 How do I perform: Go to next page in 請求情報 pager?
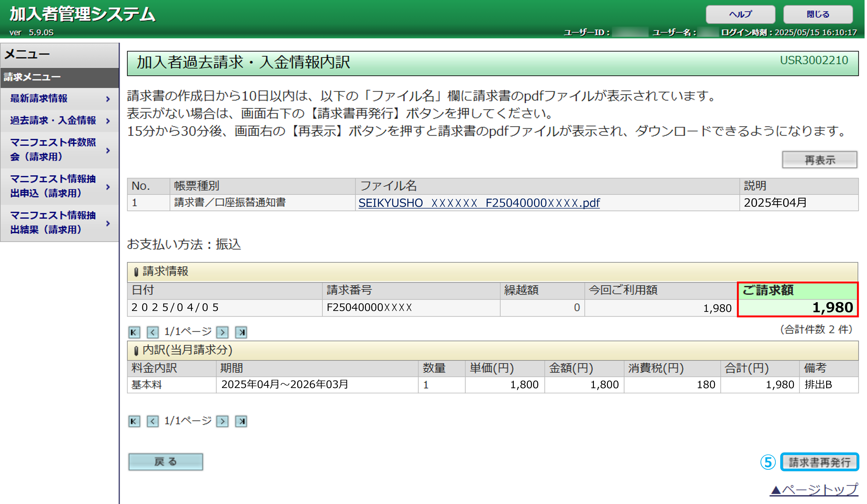click(x=223, y=332)
